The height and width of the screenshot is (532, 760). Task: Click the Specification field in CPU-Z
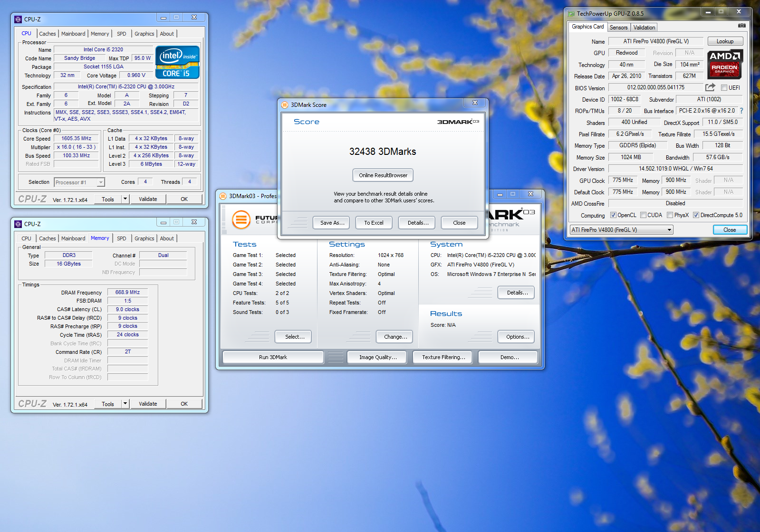click(126, 87)
